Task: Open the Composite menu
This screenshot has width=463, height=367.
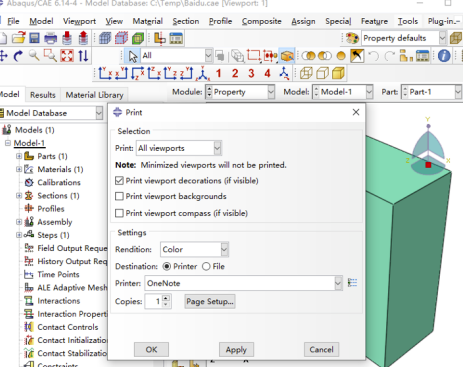Action: coord(262,21)
